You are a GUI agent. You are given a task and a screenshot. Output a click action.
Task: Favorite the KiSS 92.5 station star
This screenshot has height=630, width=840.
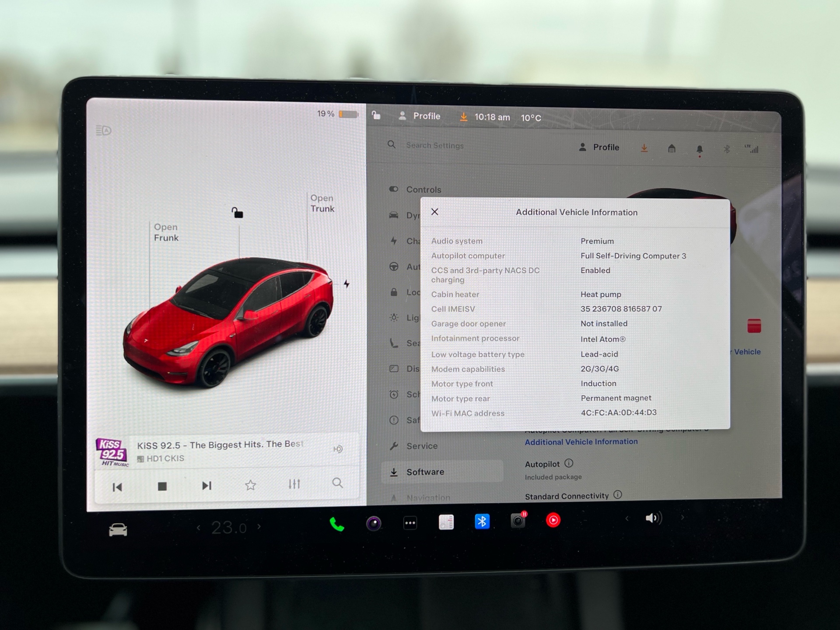pyautogui.click(x=250, y=485)
